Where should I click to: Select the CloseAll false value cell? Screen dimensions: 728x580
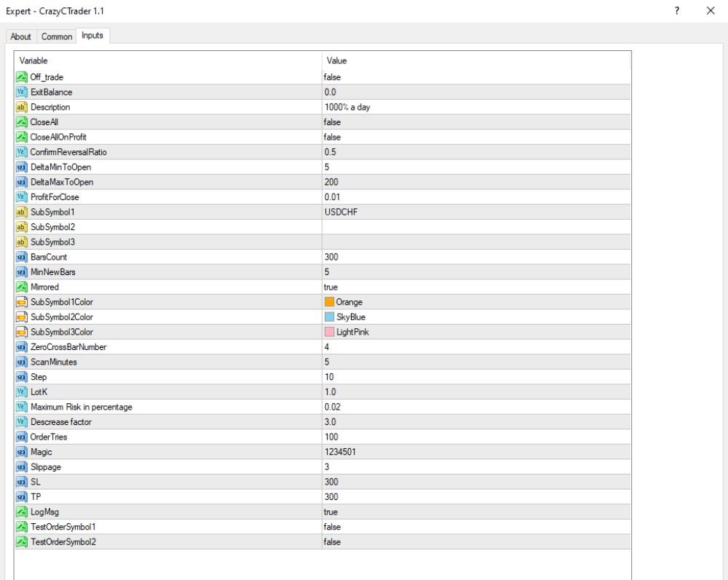476,122
